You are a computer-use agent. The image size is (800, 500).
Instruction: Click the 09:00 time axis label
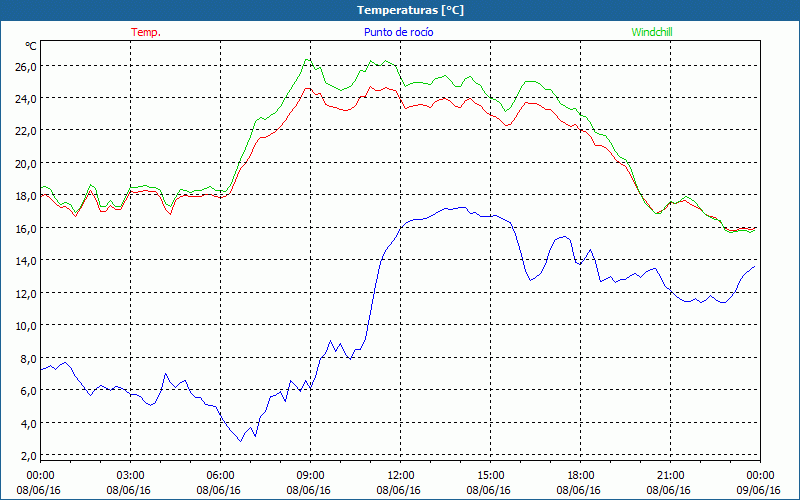coord(310,475)
